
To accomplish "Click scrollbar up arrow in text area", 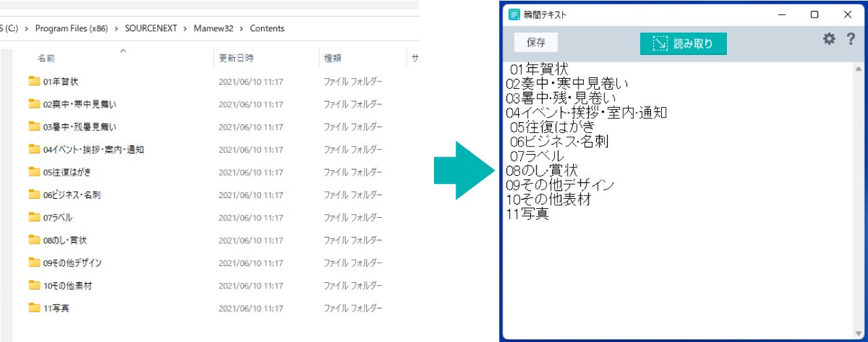I will (859, 69).
